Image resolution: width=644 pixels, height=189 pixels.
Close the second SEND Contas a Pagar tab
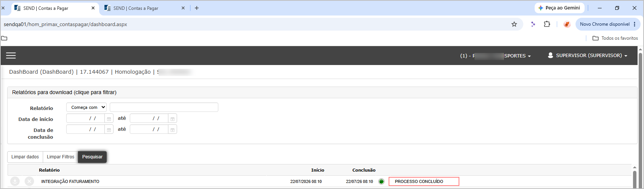pyautogui.click(x=184, y=8)
